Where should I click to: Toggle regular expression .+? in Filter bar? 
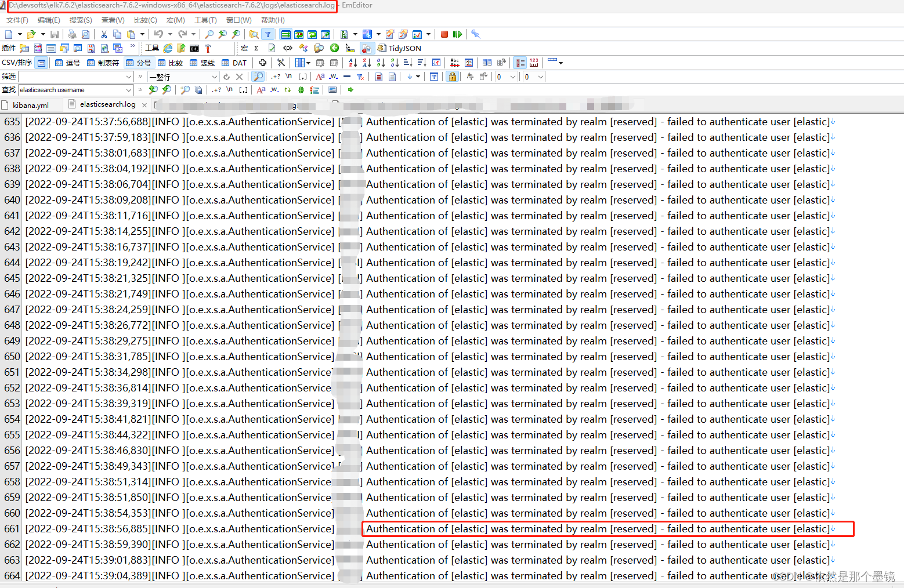276,77
